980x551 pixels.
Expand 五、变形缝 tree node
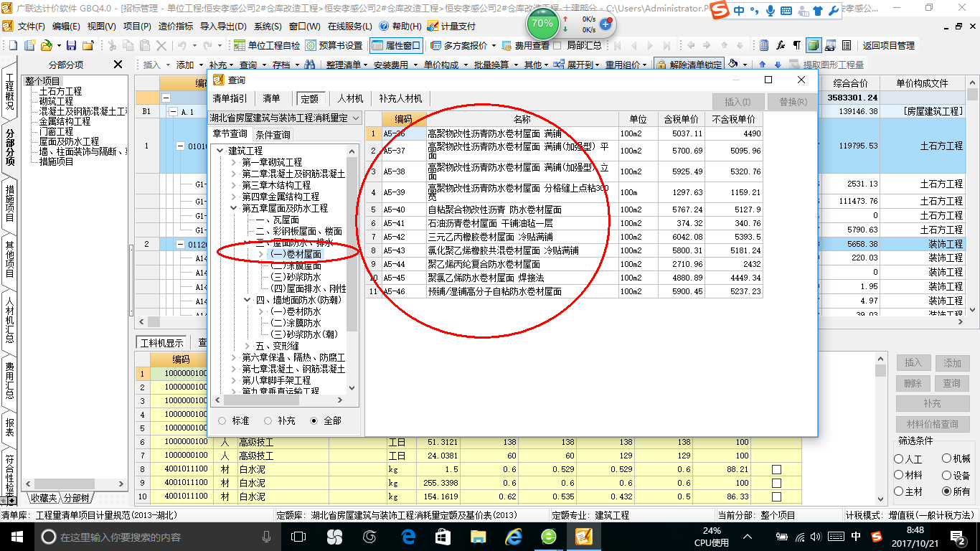coord(248,346)
